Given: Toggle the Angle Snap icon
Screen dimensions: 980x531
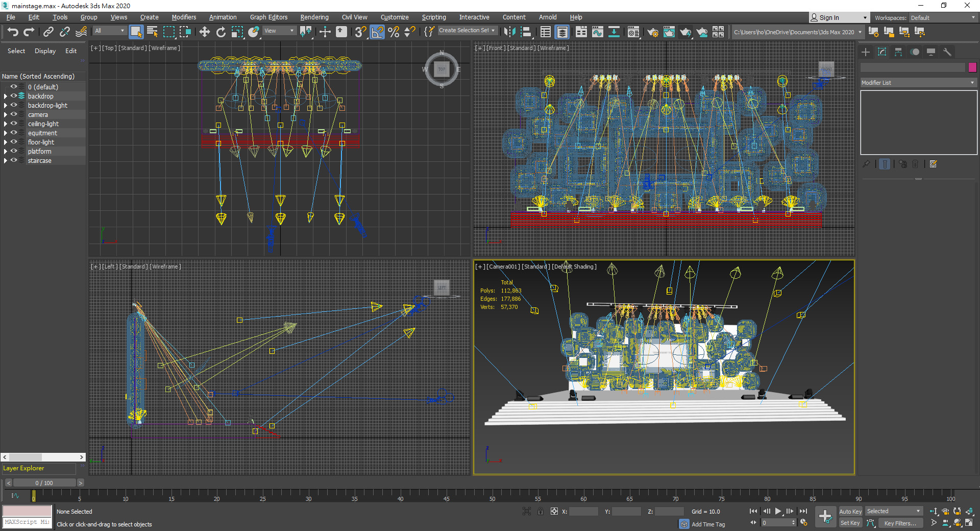Looking at the screenshot, I should pos(377,32).
